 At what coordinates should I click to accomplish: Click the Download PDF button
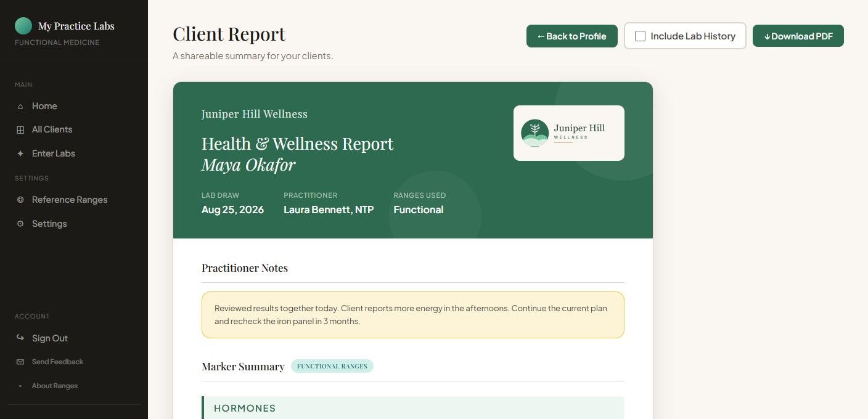coord(798,36)
